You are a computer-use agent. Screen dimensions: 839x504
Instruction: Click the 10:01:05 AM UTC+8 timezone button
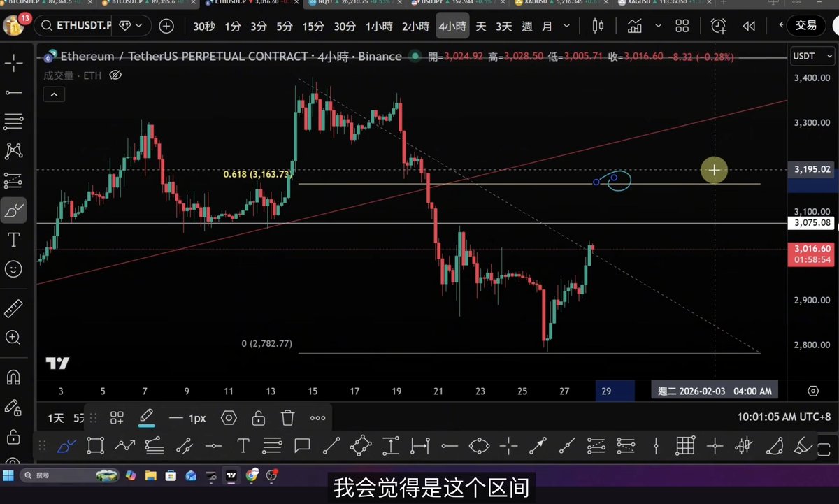coord(783,417)
